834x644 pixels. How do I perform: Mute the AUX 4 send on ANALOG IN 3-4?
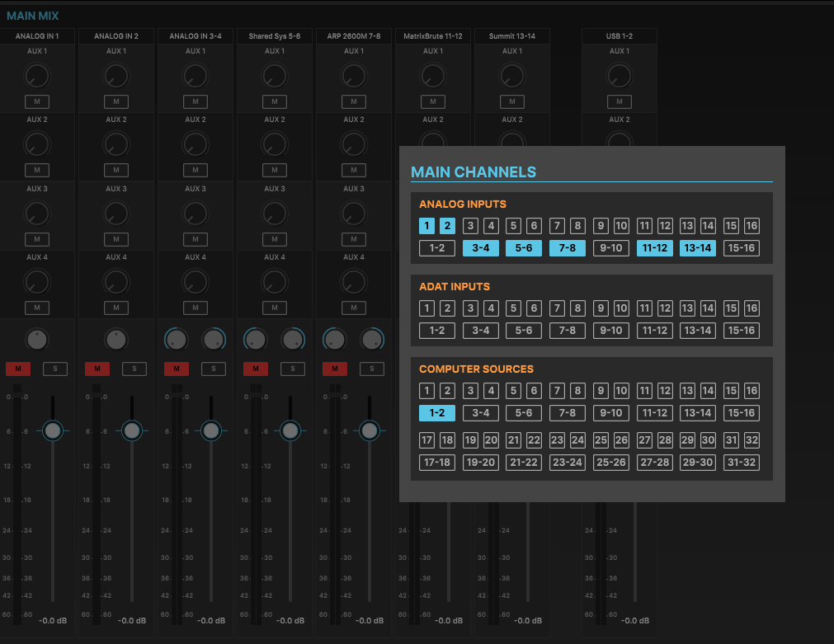(x=196, y=308)
